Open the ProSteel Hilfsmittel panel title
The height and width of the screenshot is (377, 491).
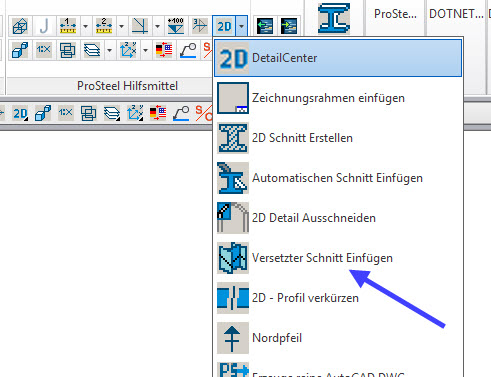127,86
